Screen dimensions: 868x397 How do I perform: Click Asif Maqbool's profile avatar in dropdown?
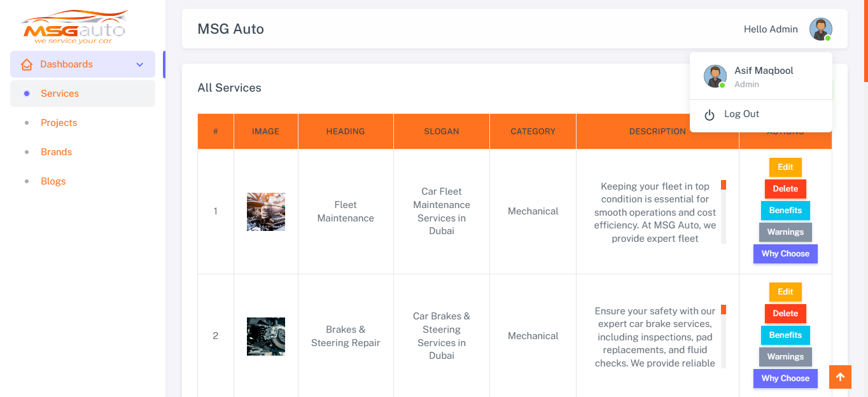click(x=715, y=76)
